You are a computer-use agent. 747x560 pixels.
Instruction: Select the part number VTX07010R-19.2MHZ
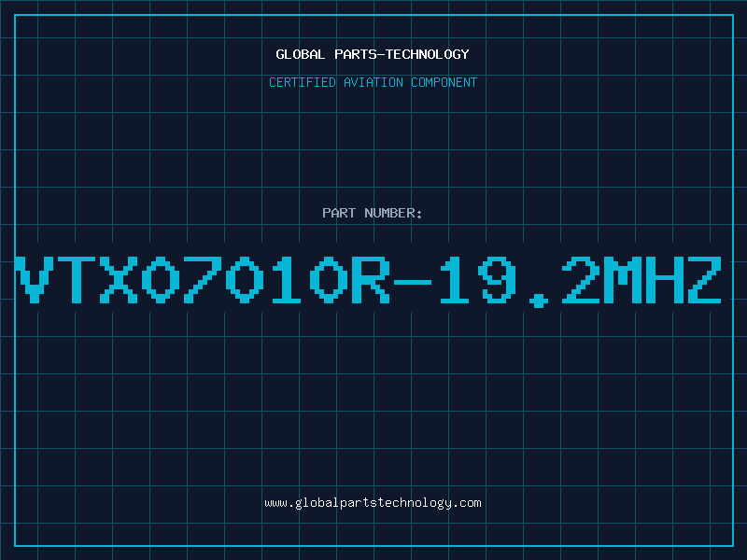(369, 281)
